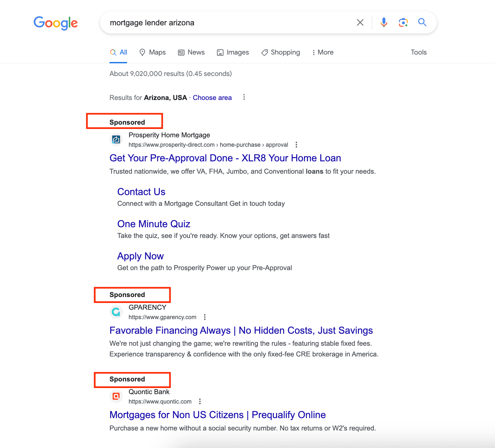Image resolution: width=495 pixels, height=448 pixels.
Task: Open the Contact Us sitelink
Action: coord(141,192)
